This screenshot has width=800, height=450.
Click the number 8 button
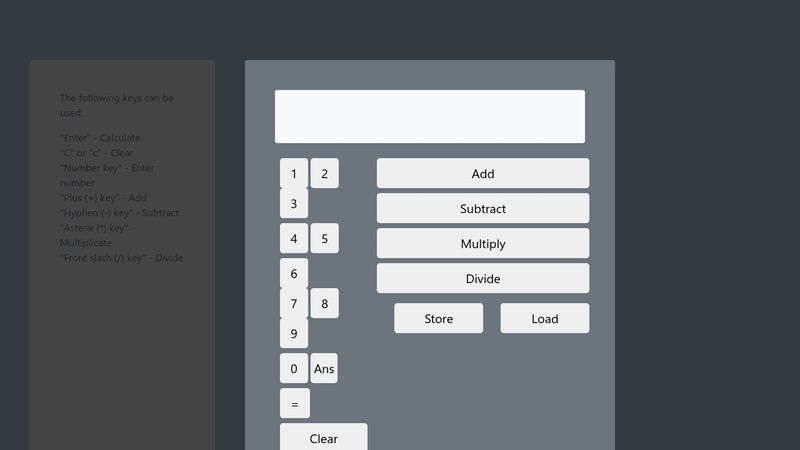(x=324, y=304)
